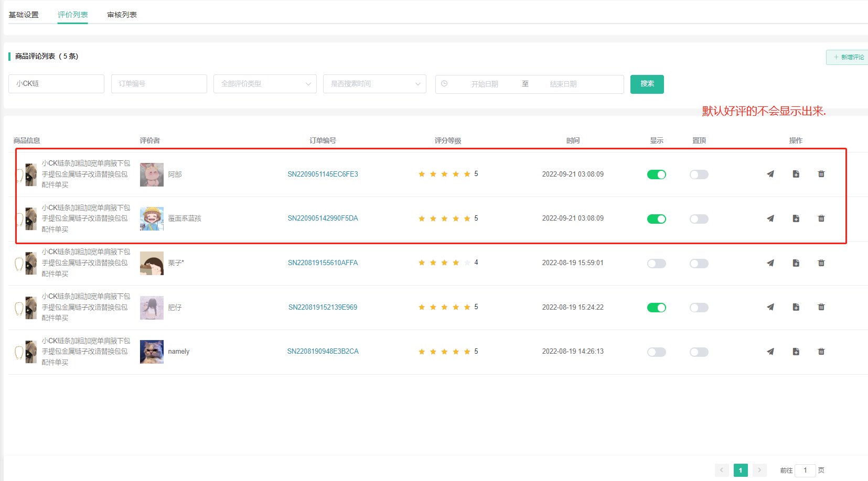Click the trash icon in 阿部's row

821,174
